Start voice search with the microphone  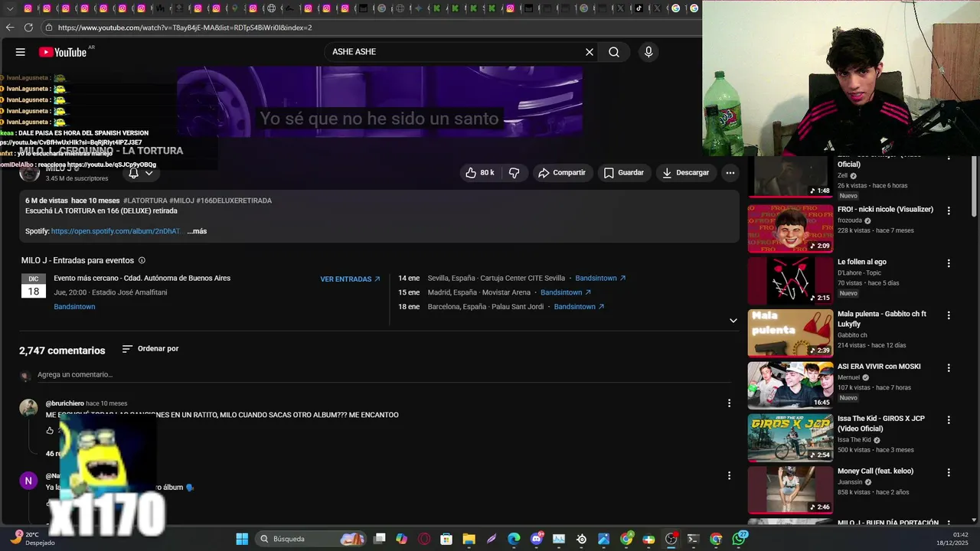click(648, 52)
